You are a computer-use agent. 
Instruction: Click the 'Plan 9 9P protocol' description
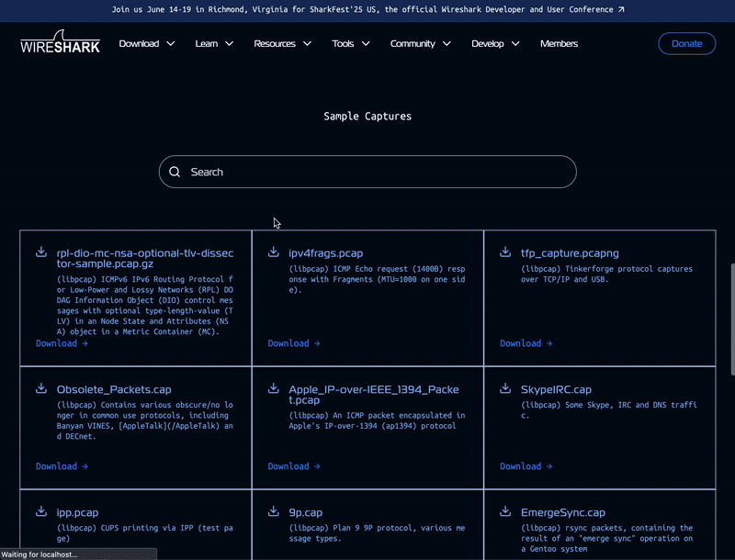[377, 532]
